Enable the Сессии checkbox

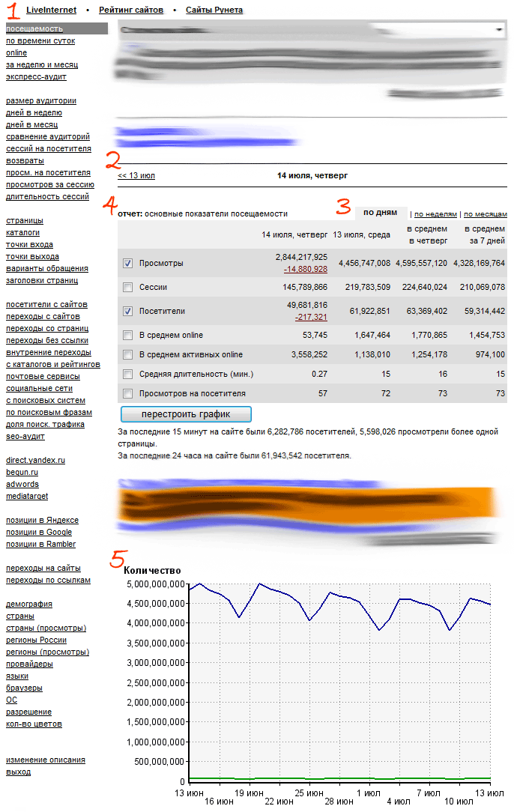point(127,287)
